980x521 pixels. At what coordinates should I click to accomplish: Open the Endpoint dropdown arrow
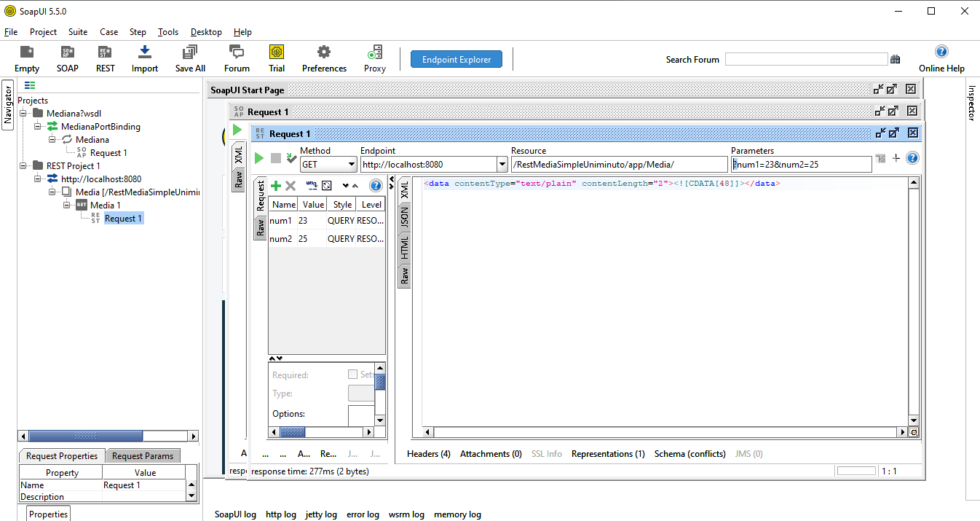(502, 165)
